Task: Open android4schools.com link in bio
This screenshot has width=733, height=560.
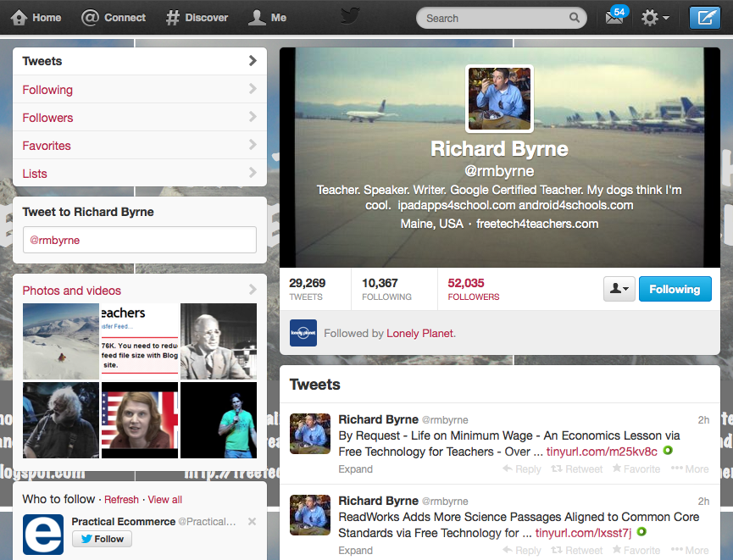Action: 576,205
